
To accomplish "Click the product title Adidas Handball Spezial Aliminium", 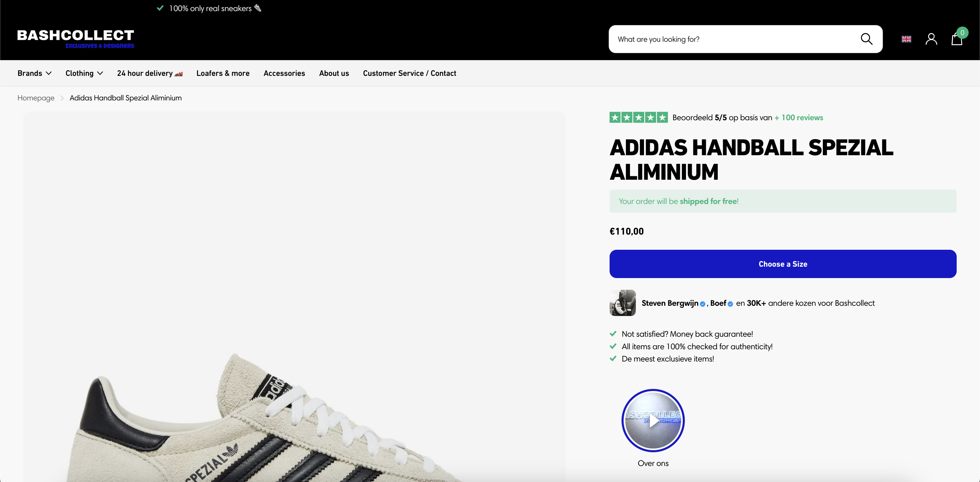I will [751, 159].
